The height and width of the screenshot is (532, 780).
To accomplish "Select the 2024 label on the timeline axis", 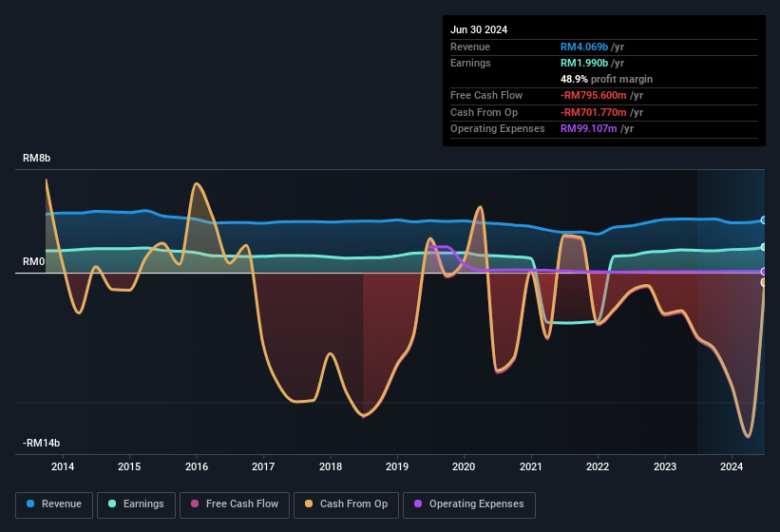I will coord(732,466).
